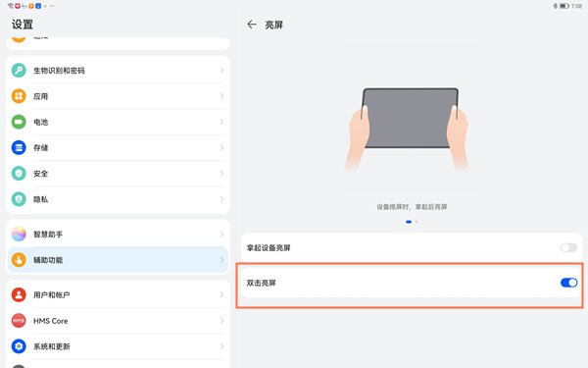This screenshot has height=368, width=588.
Task: Open the blue 存储 storage icon
Action: 19,147
